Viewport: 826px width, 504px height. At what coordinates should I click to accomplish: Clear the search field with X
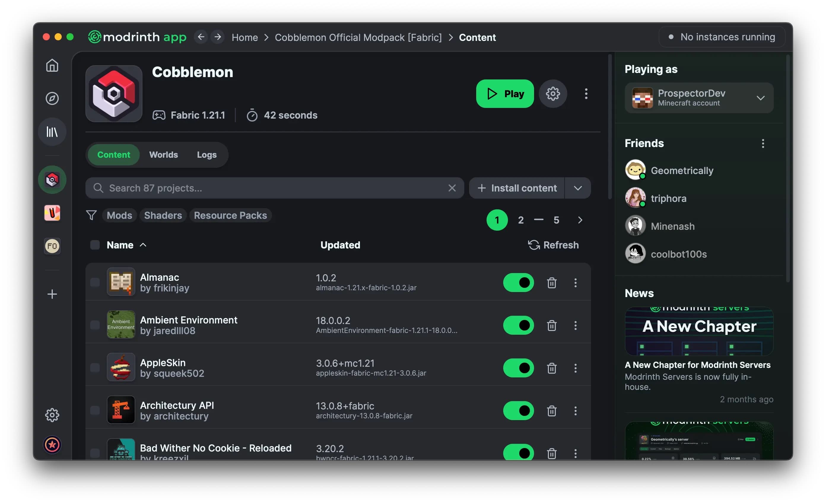point(452,188)
